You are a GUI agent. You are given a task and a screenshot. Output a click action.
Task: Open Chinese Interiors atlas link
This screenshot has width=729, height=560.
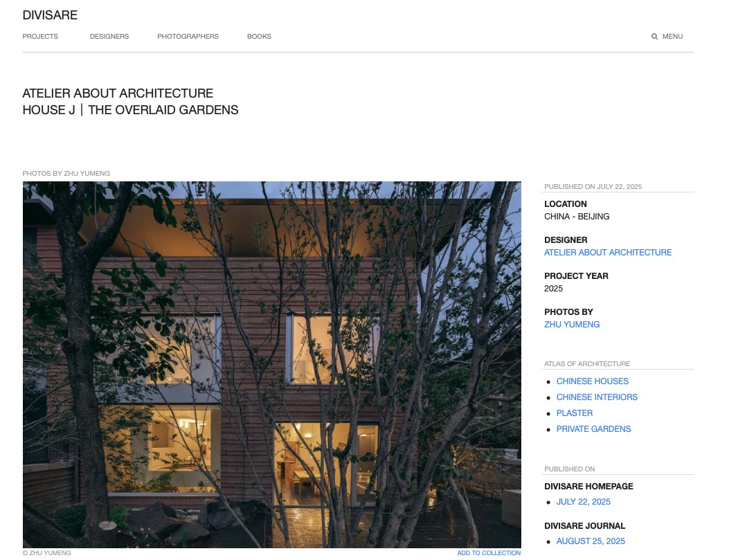597,397
